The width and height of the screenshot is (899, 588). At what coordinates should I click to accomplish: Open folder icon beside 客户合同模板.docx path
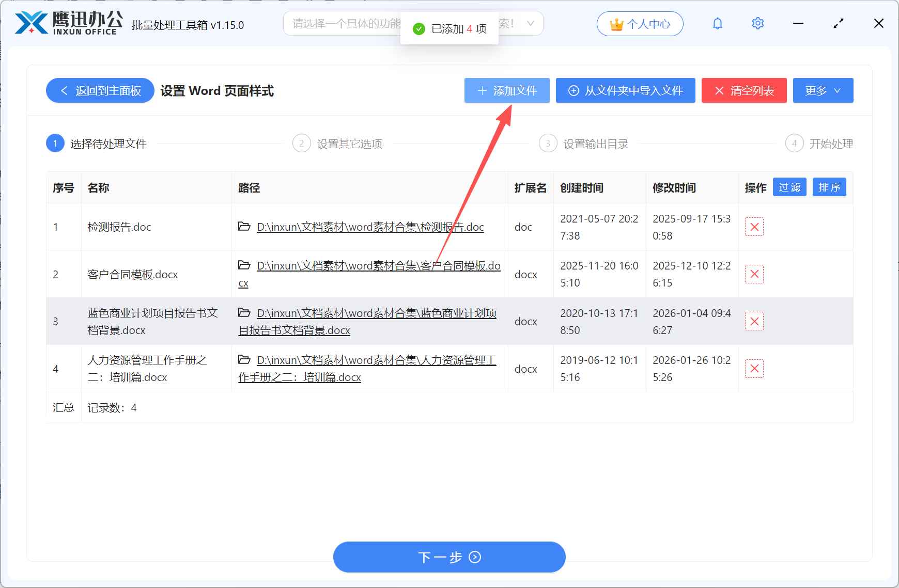[x=244, y=265]
